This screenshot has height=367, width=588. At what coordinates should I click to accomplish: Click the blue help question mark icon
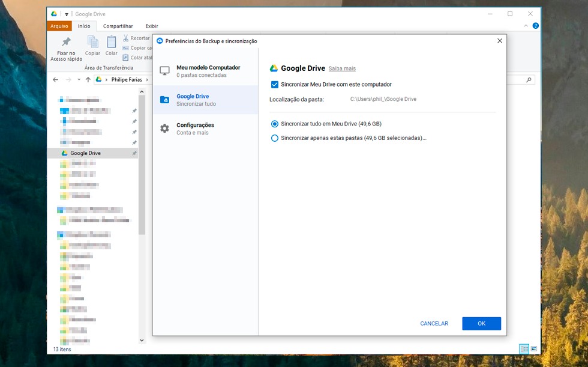535,26
